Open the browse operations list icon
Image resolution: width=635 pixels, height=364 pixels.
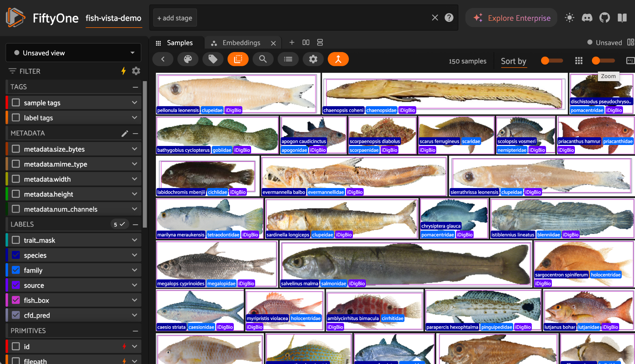(x=288, y=59)
